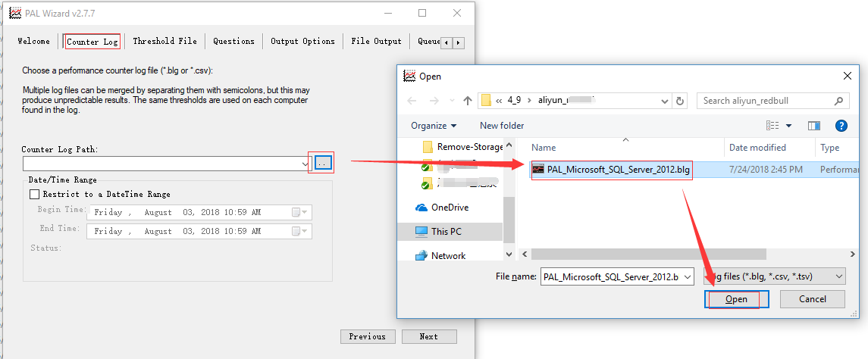868x359 pixels.
Task: Create a New folder
Action: point(502,126)
